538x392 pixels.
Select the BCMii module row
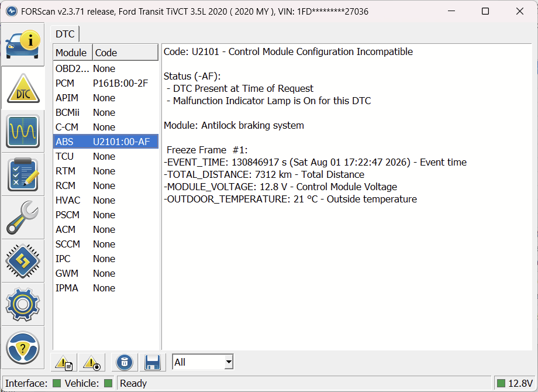(106, 112)
